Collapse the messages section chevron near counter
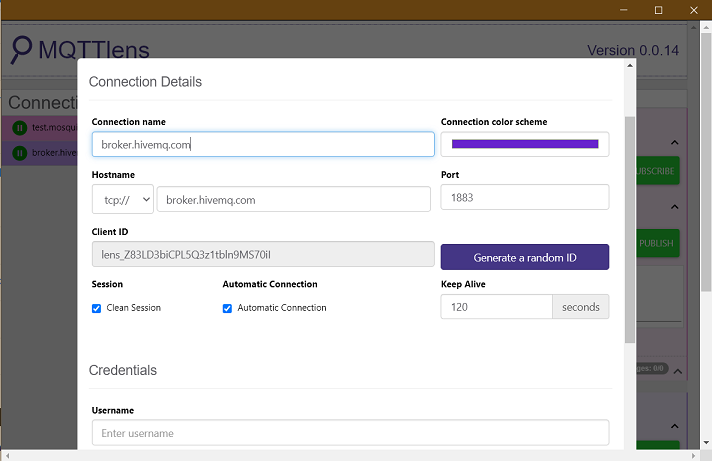The height and width of the screenshot is (461, 712). (x=677, y=371)
